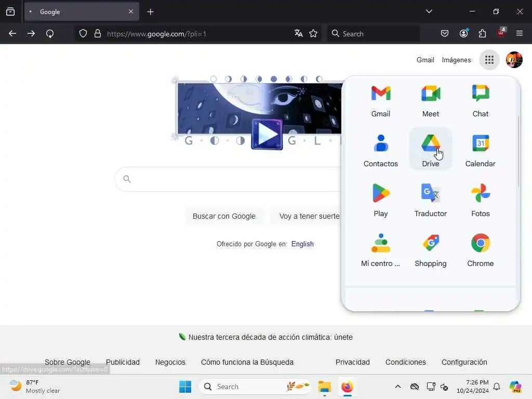Open Fotos app icon
This screenshot has width=532, height=399.
point(481,201)
